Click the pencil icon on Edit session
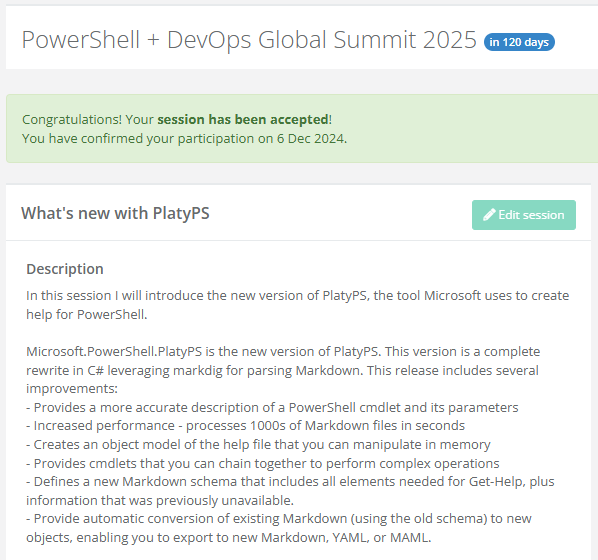Image resolution: width=598 pixels, height=560 pixels. point(489,215)
